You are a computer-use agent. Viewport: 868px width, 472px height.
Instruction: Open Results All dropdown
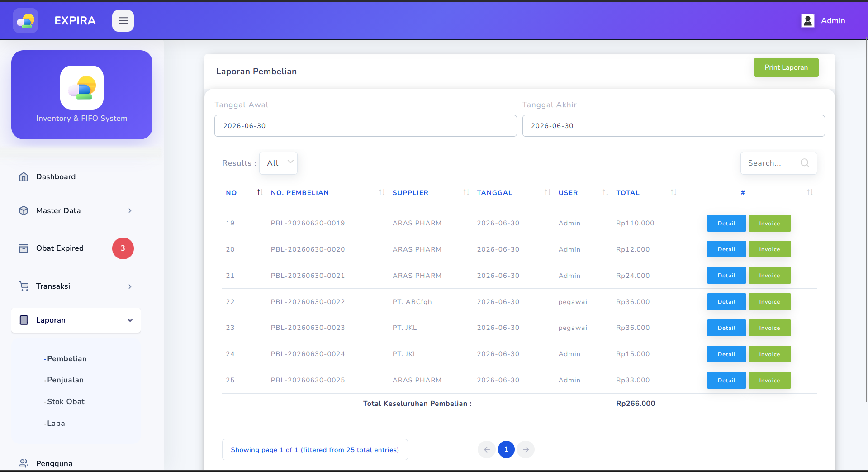[x=278, y=163]
